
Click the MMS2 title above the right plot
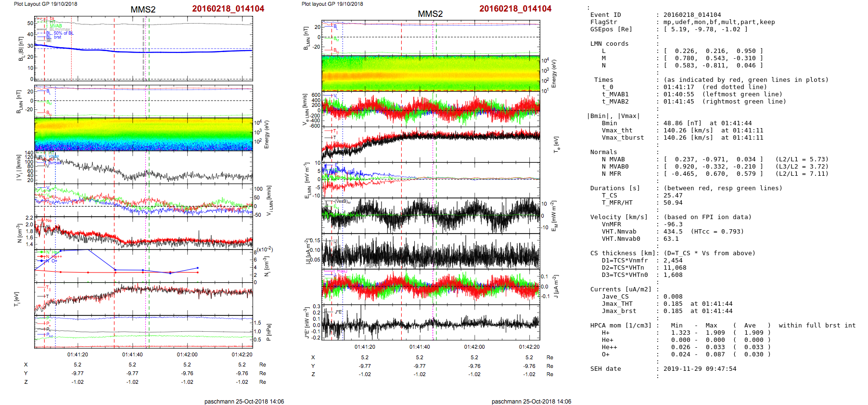[x=430, y=14]
